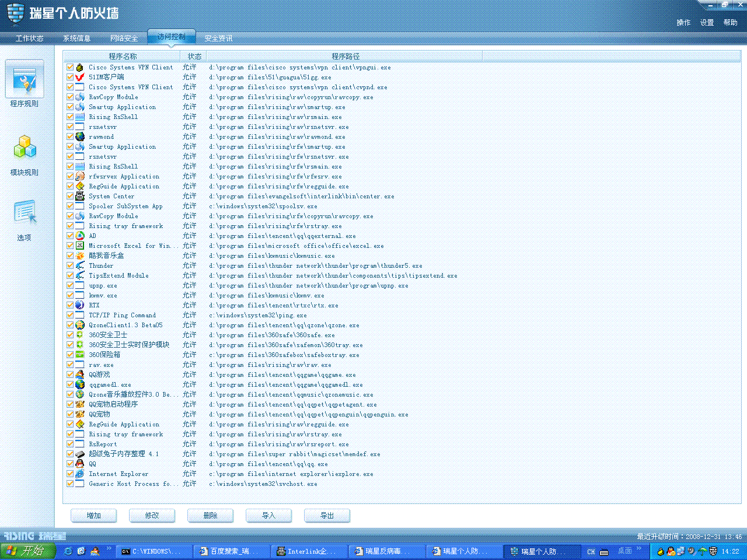Click the path ending in thunder5.exe

click(x=316, y=266)
